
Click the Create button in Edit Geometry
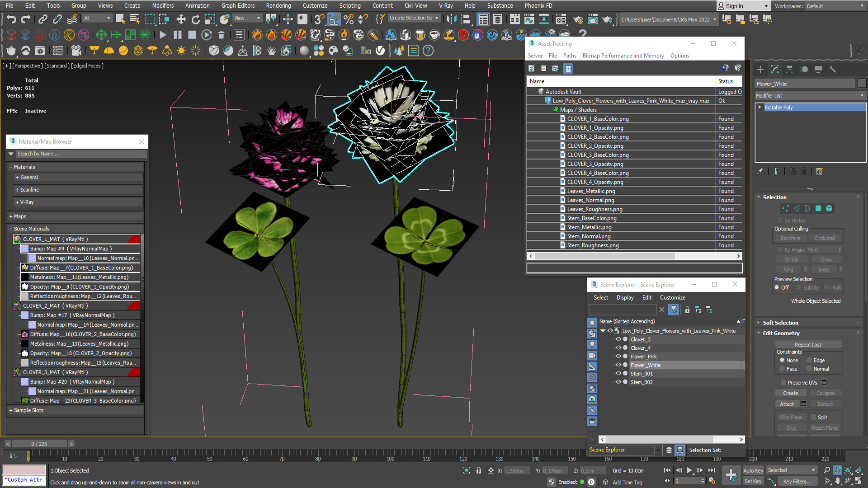[x=791, y=393]
